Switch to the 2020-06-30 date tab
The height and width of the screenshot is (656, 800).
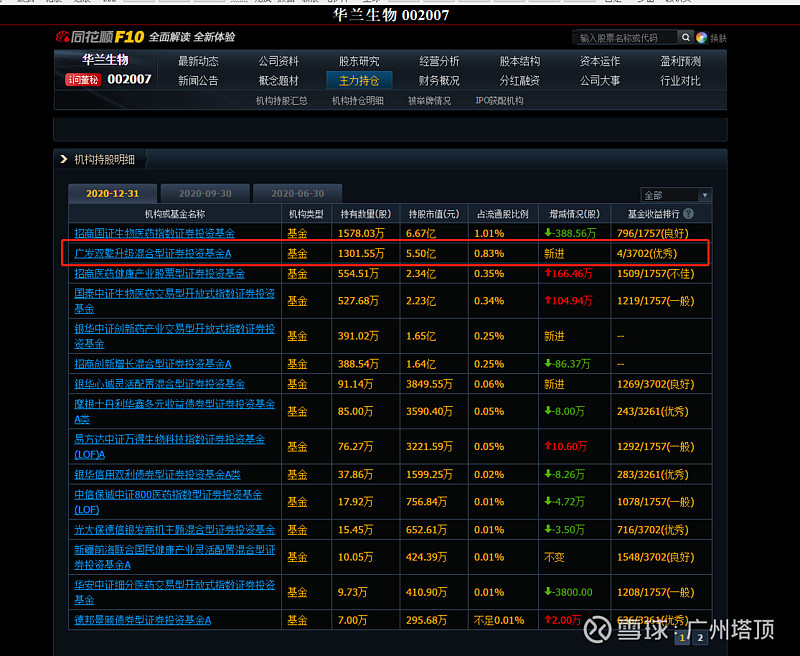[x=297, y=193]
